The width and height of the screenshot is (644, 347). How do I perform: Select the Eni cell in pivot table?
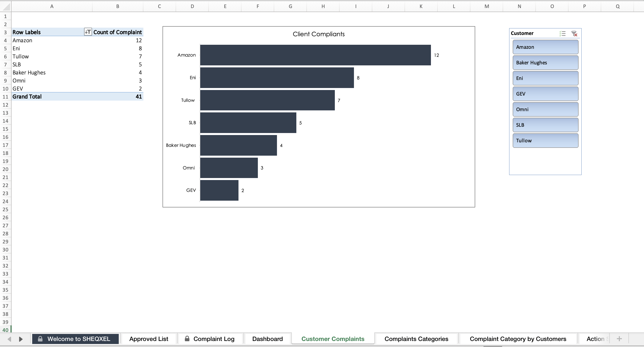[x=52, y=48]
